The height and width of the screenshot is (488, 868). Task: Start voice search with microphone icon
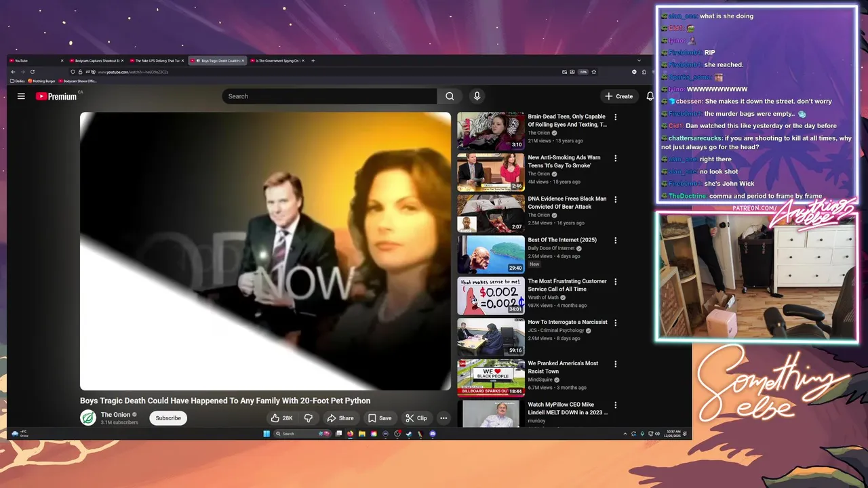click(x=477, y=96)
